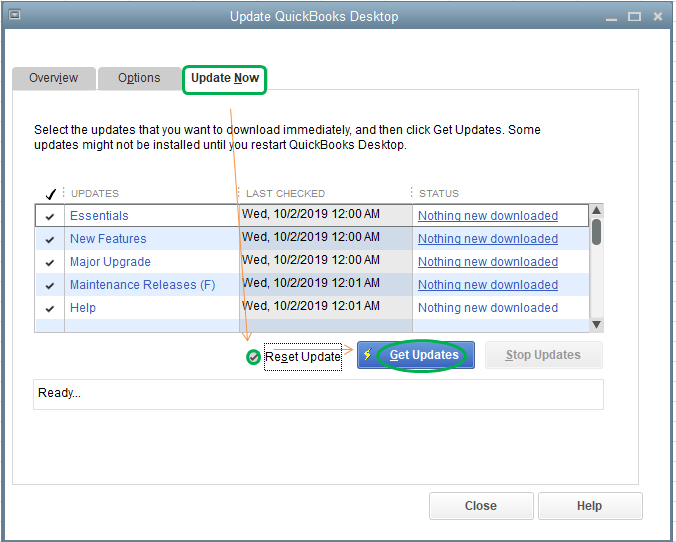Toggle the select-all checkmark column header
This screenshot has height=542, width=676.
[50, 194]
